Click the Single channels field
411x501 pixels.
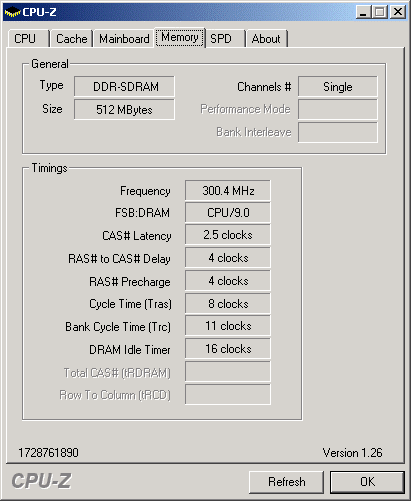pyautogui.click(x=338, y=87)
